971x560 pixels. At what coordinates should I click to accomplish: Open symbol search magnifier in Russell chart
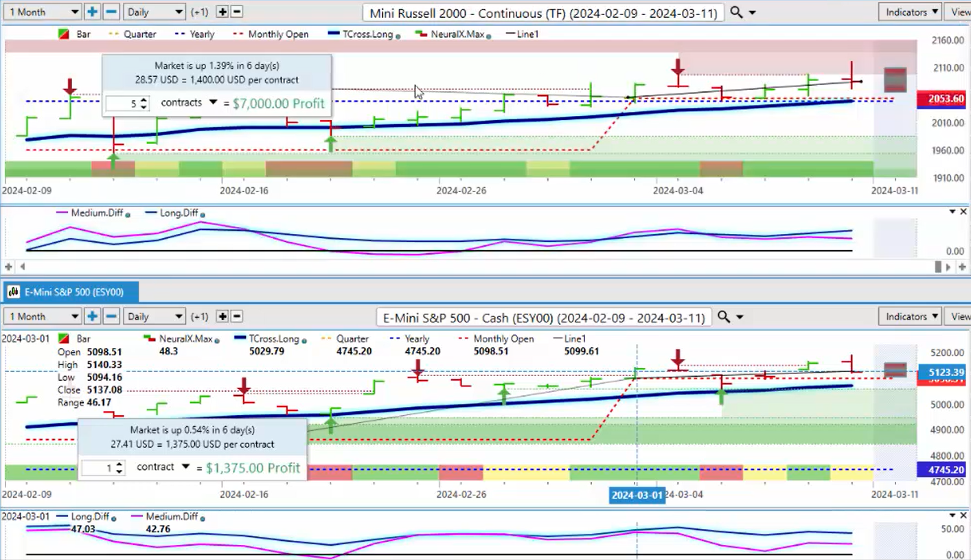click(735, 12)
